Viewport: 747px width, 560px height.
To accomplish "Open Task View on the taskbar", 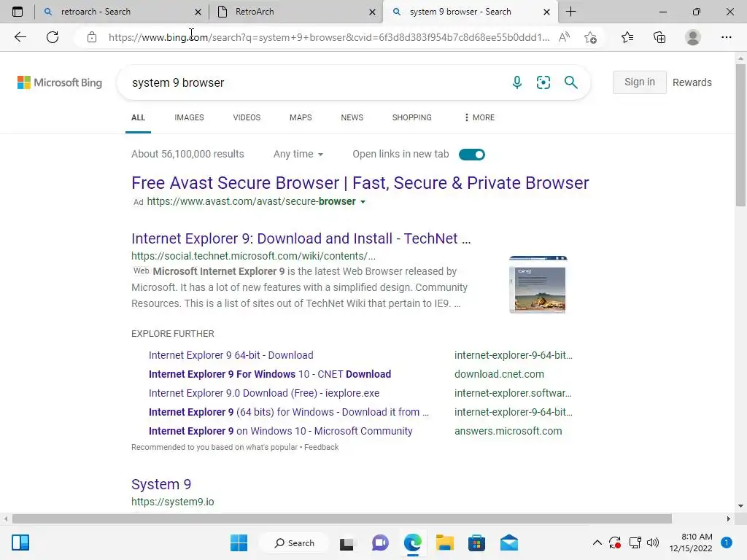I will [x=347, y=543].
